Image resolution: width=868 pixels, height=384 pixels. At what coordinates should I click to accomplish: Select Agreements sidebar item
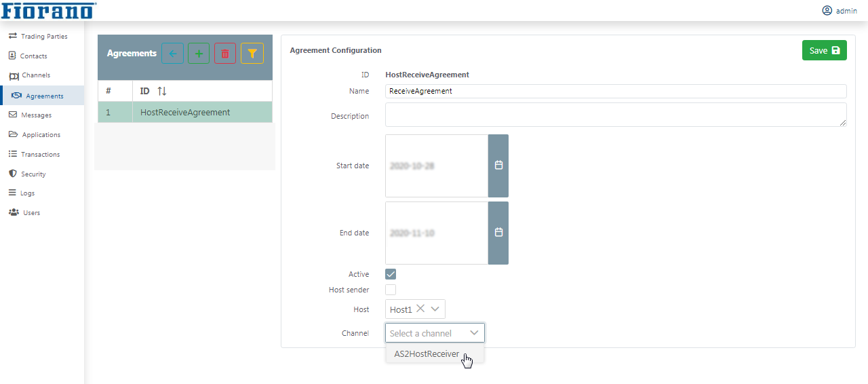tap(42, 96)
